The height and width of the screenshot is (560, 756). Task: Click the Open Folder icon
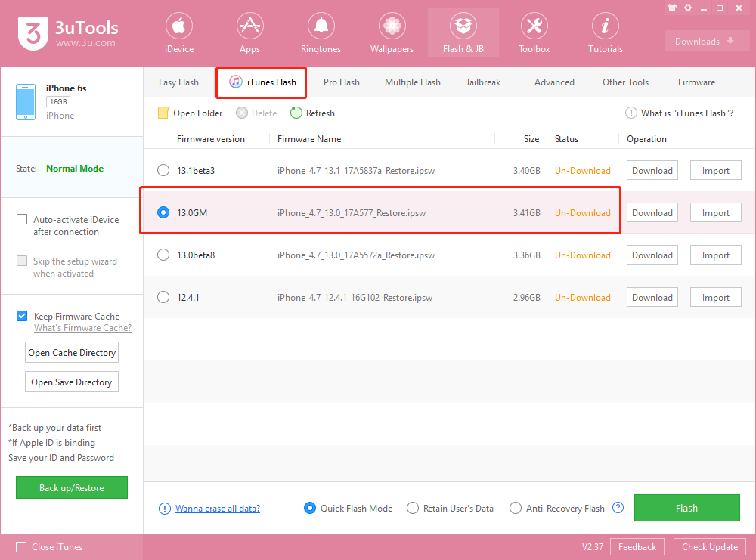[x=163, y=113]
